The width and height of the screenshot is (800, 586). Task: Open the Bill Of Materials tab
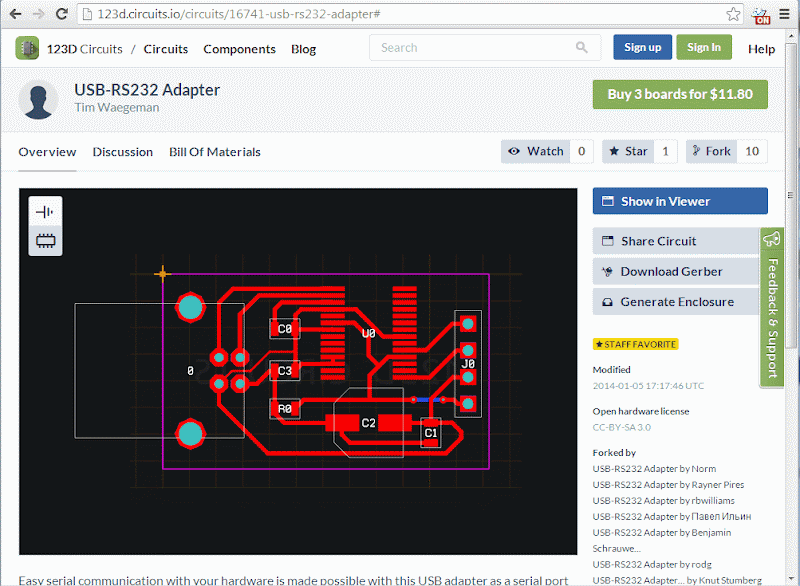click(x=215, y=152)
